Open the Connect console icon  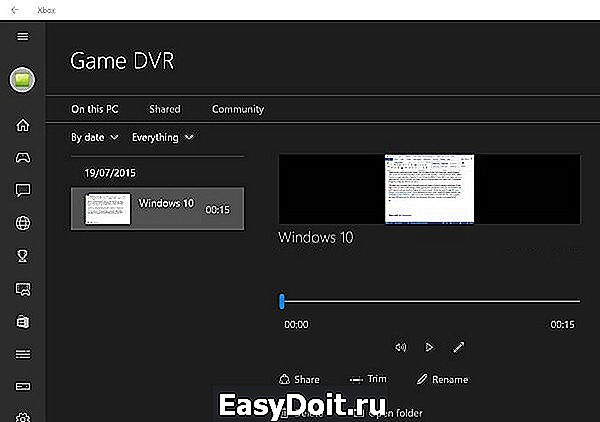23,386
